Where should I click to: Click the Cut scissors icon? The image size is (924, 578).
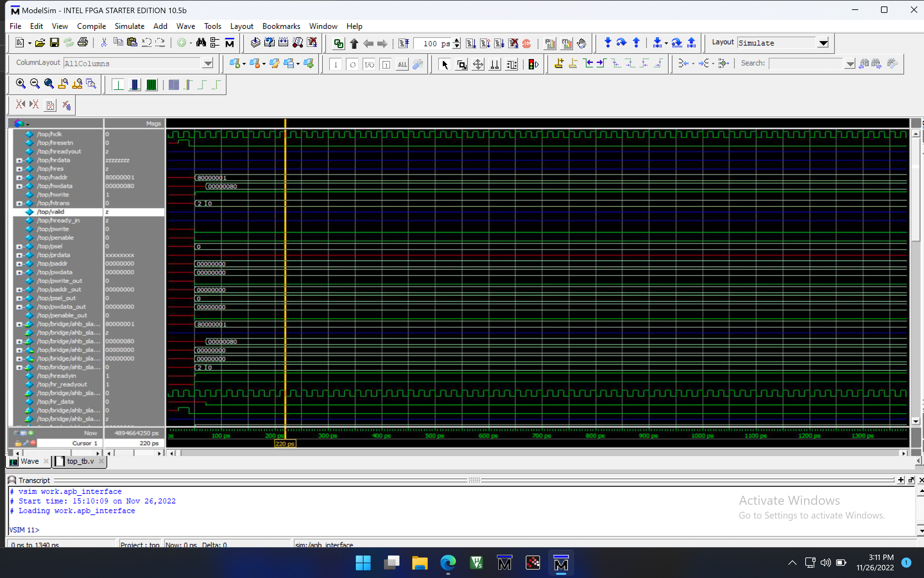[x=104, y=43]
